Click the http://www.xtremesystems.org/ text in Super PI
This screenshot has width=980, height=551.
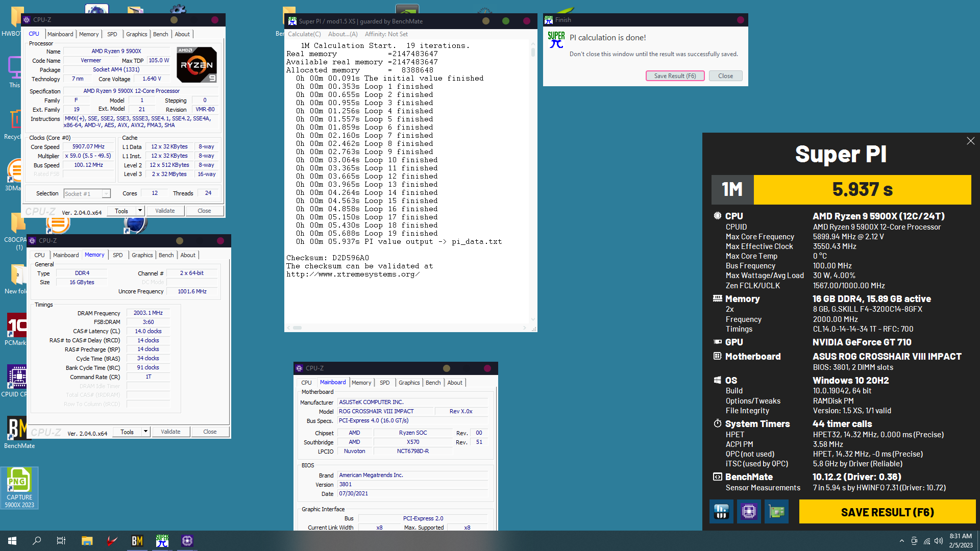pyautogui.click(x=353, y=274)
